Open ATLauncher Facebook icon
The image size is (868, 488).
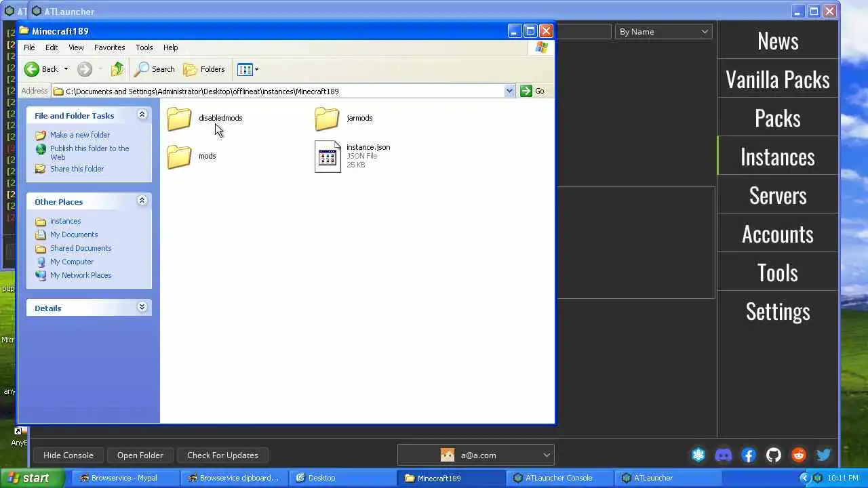click(749, 455)
